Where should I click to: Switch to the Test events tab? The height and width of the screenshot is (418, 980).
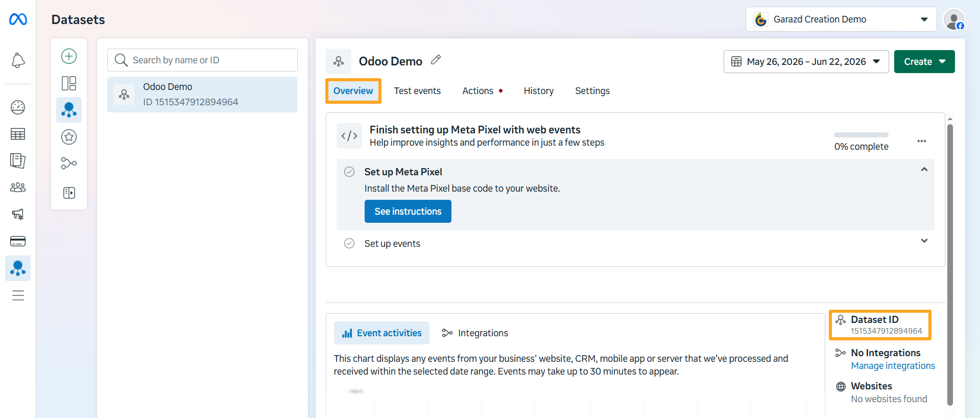click(417, 91)
